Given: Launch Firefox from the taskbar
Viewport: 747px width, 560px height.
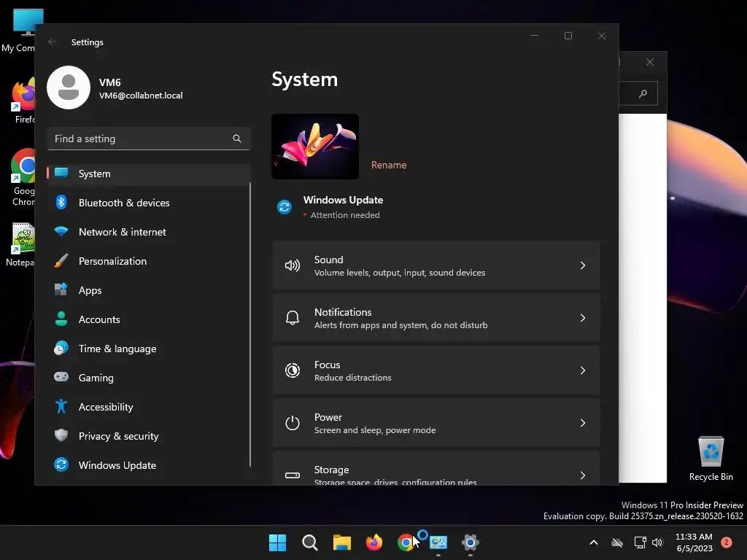Looking at the screenshot, I should (x=374, y=542).
